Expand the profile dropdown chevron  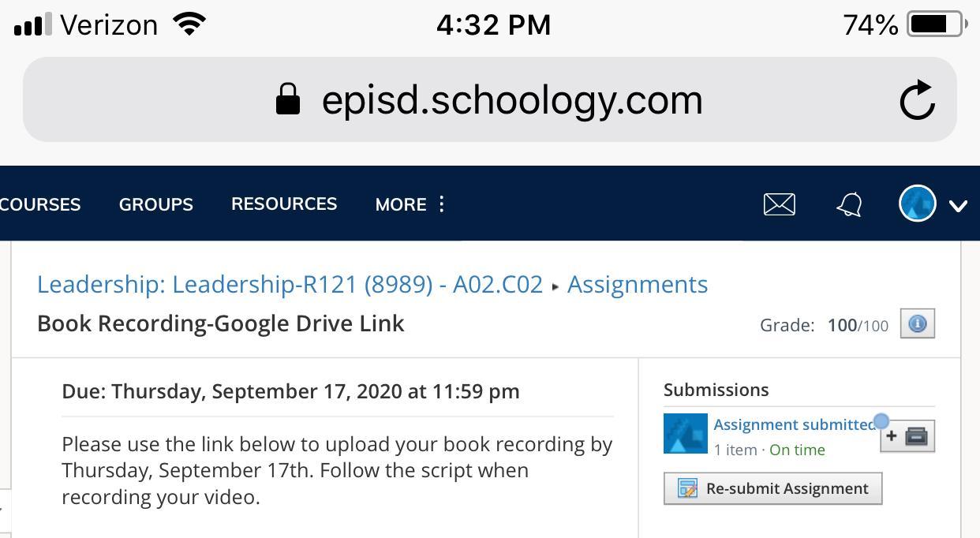(958, 206)
